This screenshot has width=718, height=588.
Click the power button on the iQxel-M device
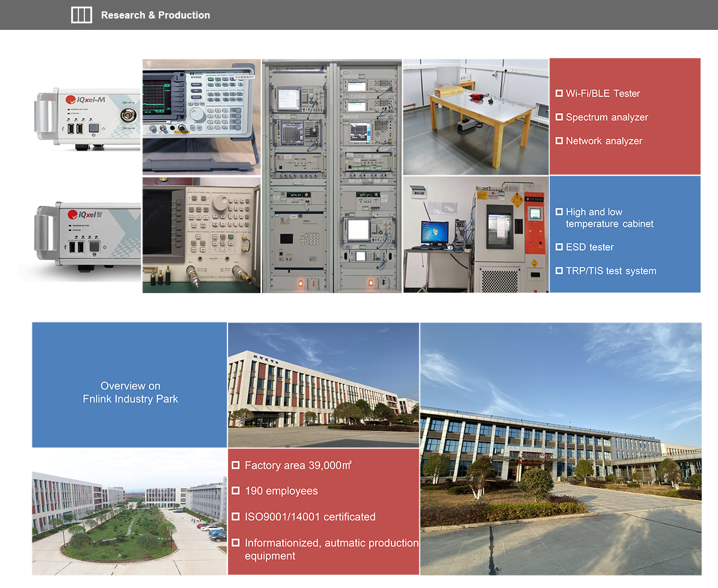pyautogui.click(x=93, y=128)
